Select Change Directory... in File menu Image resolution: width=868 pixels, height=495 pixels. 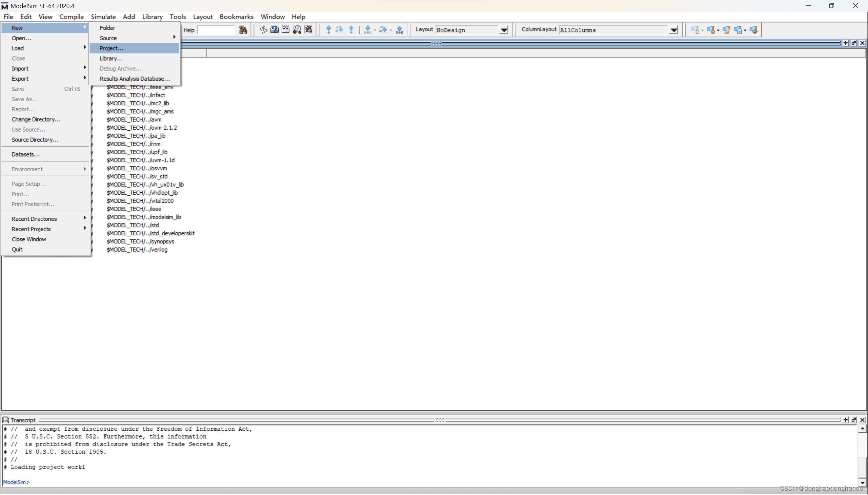36,119
